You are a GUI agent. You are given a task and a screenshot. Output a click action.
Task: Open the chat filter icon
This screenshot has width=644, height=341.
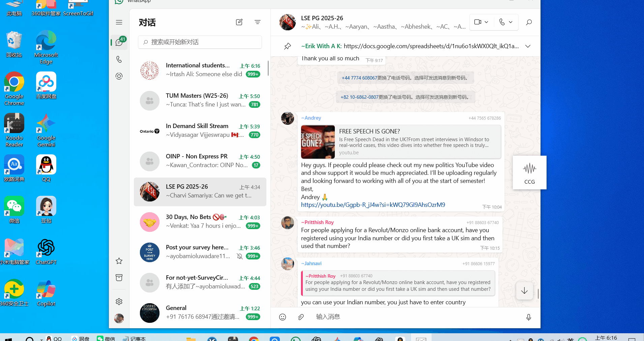point(258,22)
